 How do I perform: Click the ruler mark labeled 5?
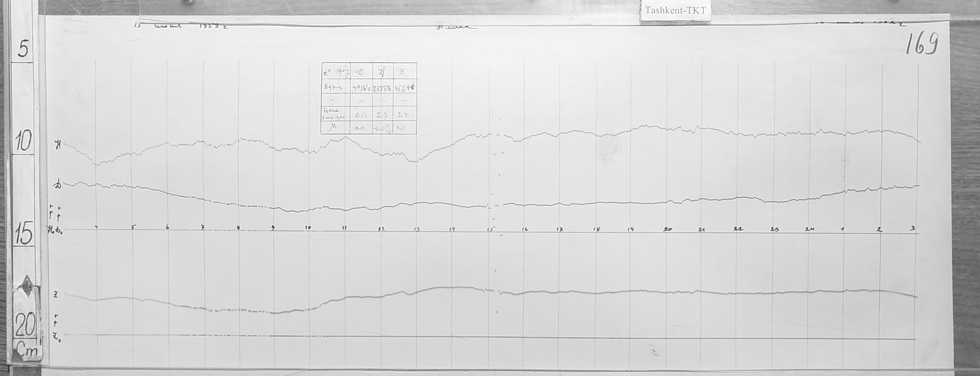click(x=24, y=50)
